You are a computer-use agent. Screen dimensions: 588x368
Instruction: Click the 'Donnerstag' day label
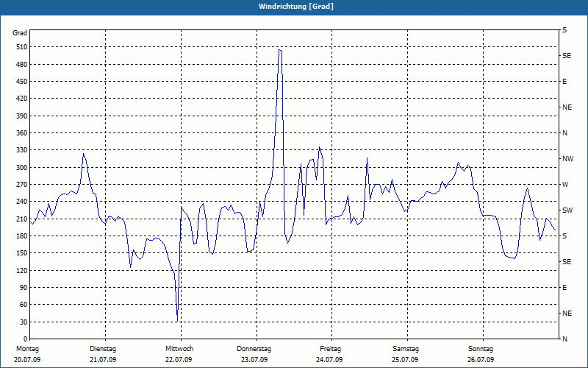coord(254,349)
